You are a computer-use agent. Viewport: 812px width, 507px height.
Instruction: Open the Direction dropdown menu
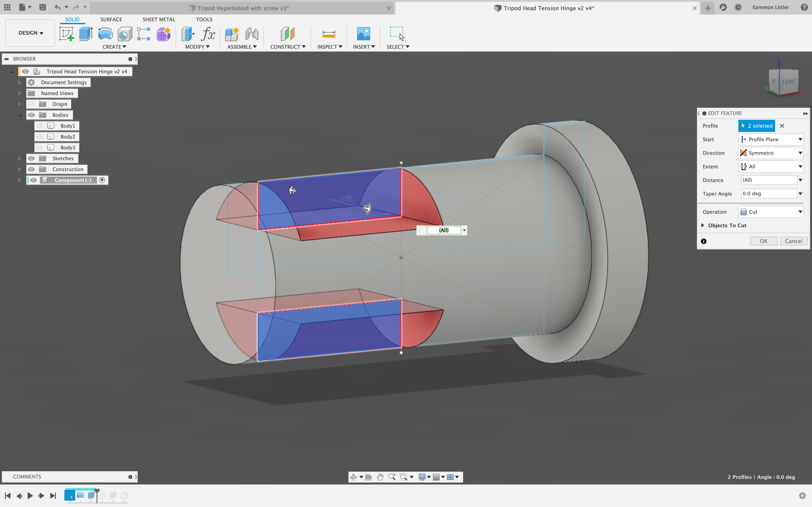coord(800,153)
